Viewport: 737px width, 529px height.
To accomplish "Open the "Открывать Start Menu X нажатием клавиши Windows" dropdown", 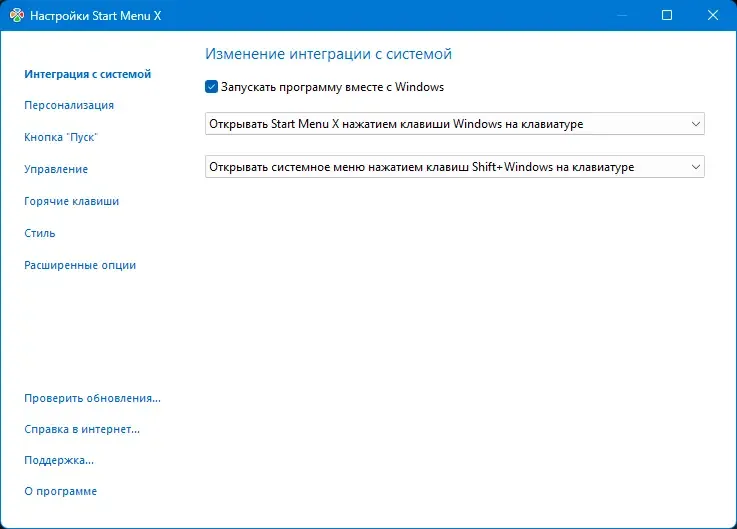I will coord(455,124).
